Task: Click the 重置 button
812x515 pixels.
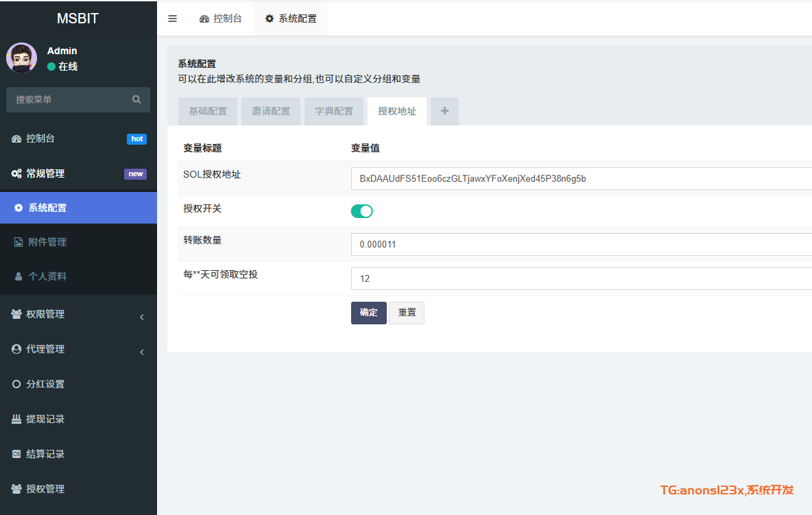Action: click(407, 313)
